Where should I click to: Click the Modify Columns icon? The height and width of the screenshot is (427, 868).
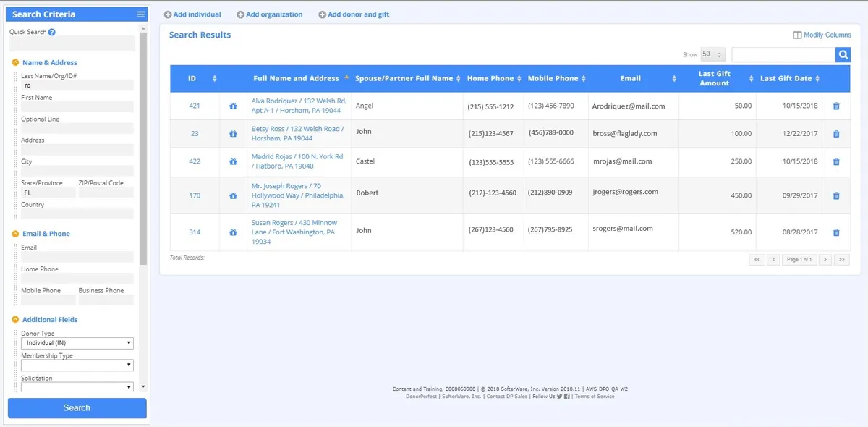797,35
